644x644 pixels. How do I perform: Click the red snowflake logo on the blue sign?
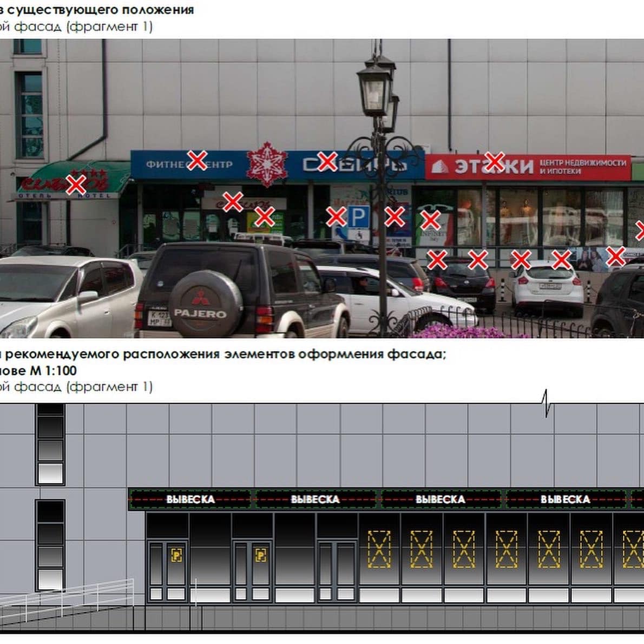(x=267, y=165)
